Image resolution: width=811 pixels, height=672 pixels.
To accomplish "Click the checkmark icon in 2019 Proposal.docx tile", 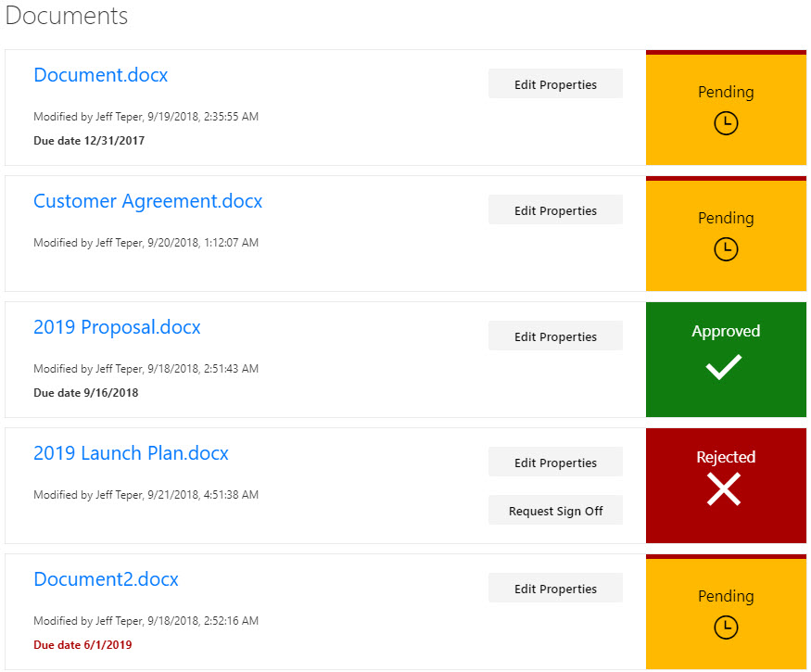I will 724,367.
